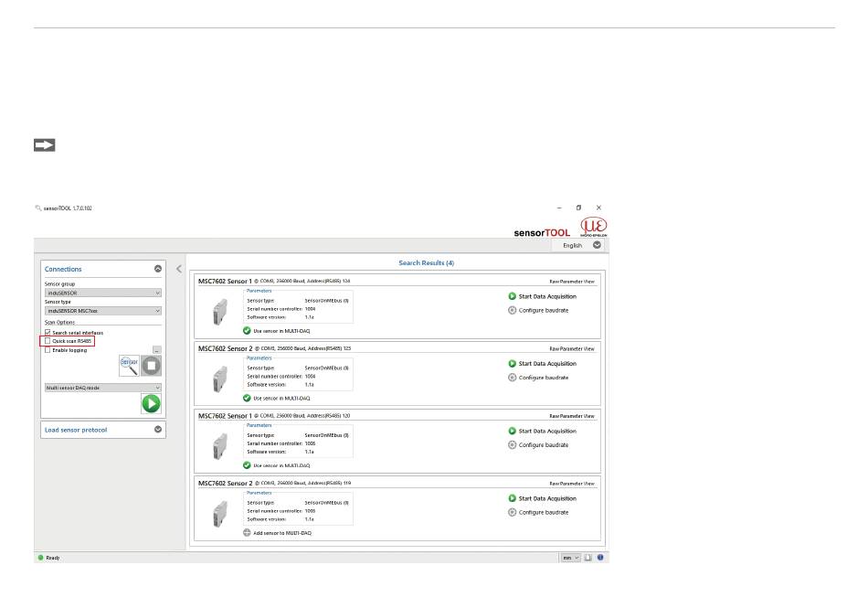This screenshot has width=868, height=608.
Task: Start multi sensor DAQ with green play button
Action: click(x=151, y=404)
